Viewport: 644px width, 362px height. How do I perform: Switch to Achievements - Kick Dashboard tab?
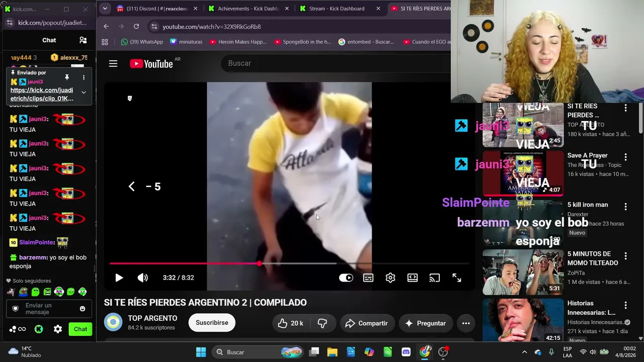click(248, 9)
